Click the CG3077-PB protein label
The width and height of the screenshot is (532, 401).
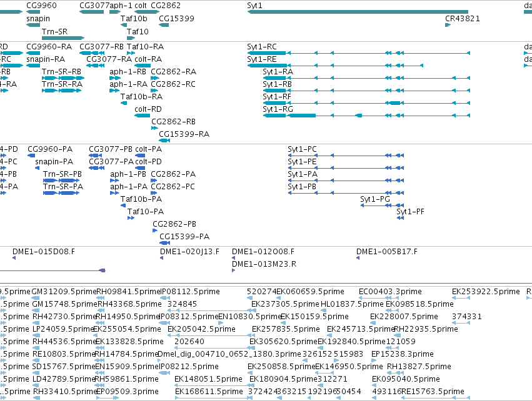(x=111, y=149)
